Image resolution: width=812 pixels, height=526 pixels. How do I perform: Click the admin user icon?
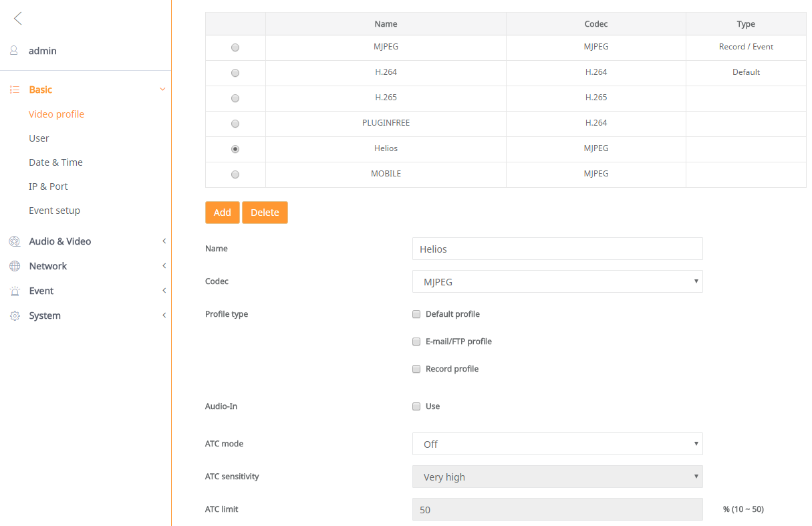tap(14, 51)
